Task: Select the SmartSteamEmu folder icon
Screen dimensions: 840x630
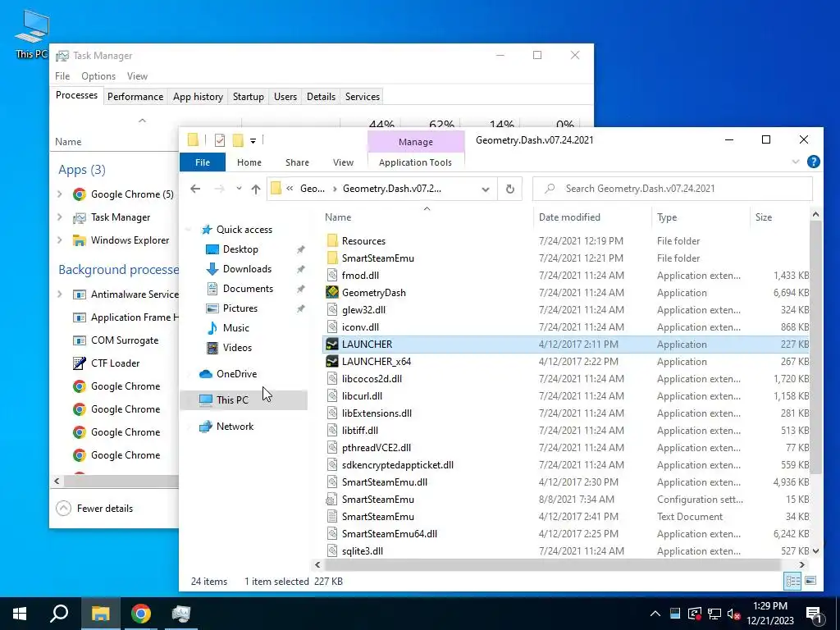Action: pos(332,258)
